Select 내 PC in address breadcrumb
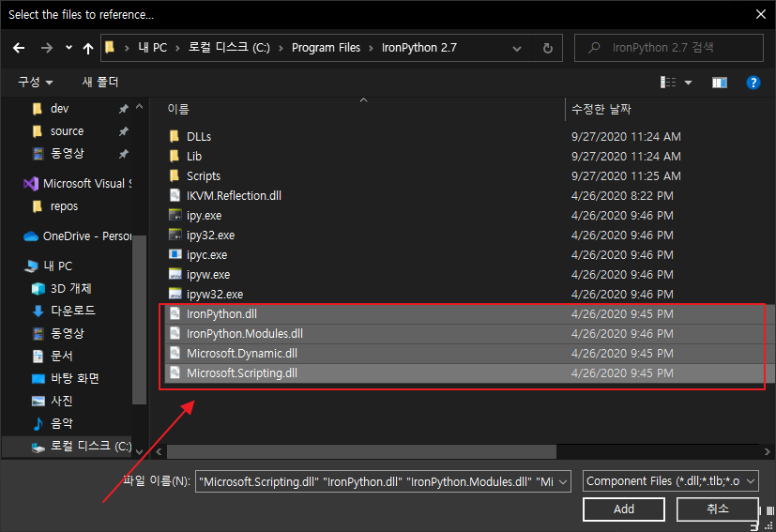Viewport: 776px width, 532px height. click(x=152, y=48)
